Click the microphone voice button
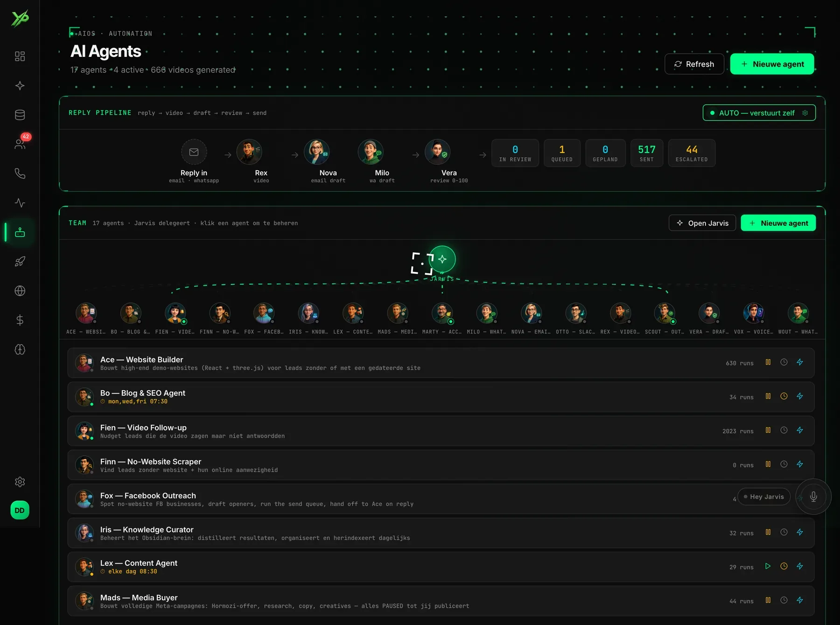 (813, 497)
